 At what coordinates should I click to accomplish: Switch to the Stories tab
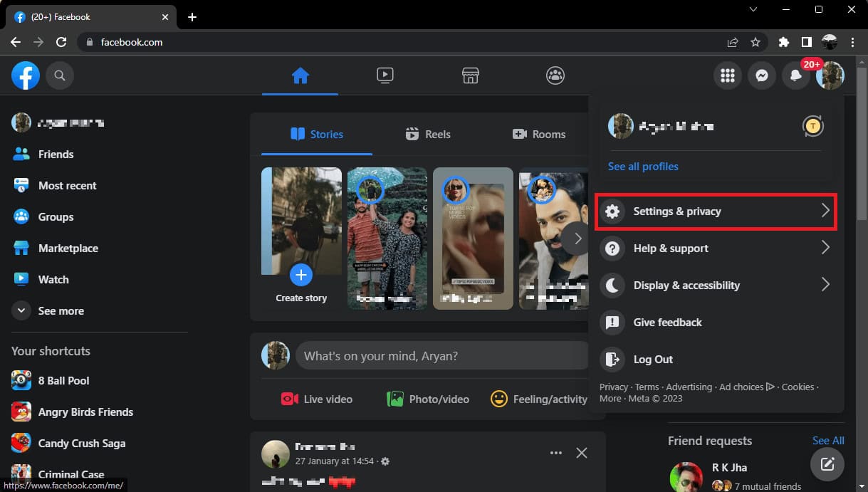tap(317, 134)
